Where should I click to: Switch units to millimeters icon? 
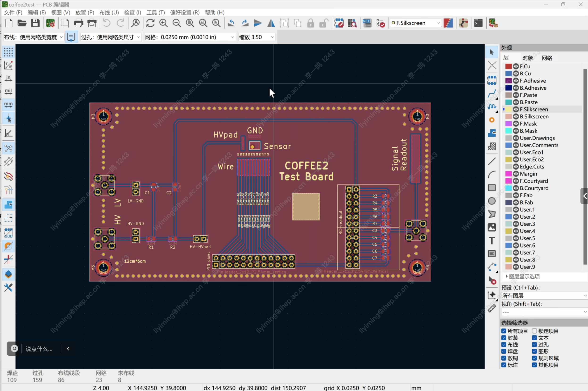tap(8, 105)
